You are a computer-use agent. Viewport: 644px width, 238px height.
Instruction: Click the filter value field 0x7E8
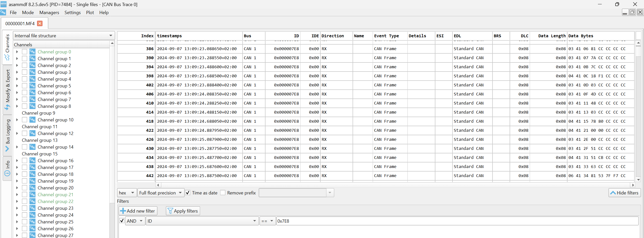pyautogui.click(x=457, y=221)
